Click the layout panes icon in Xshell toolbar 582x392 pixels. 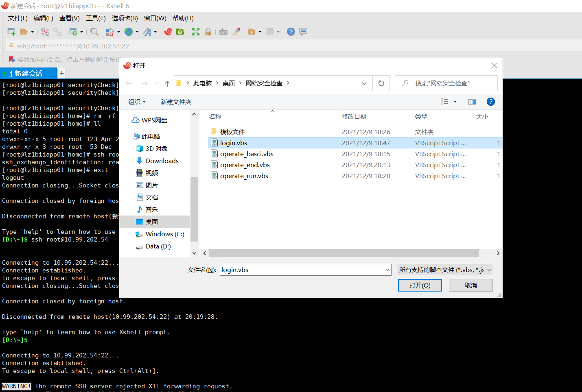(x=270, y=32)
